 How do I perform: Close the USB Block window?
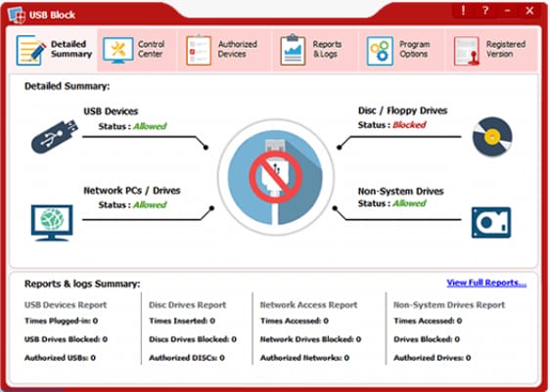point(529,11)
